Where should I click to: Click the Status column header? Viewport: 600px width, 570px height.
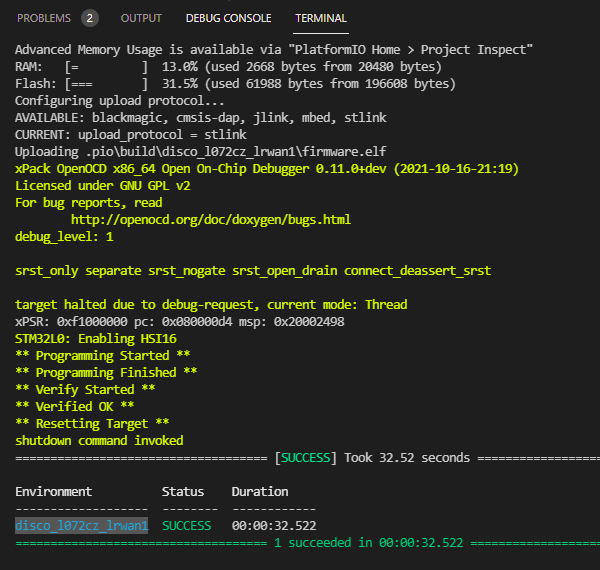(x=183, y=491)
